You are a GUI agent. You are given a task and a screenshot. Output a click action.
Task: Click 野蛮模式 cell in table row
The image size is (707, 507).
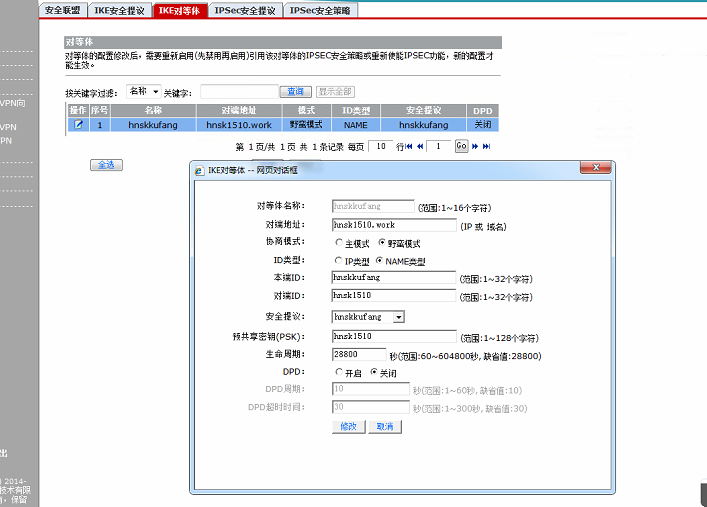(307, 125)
